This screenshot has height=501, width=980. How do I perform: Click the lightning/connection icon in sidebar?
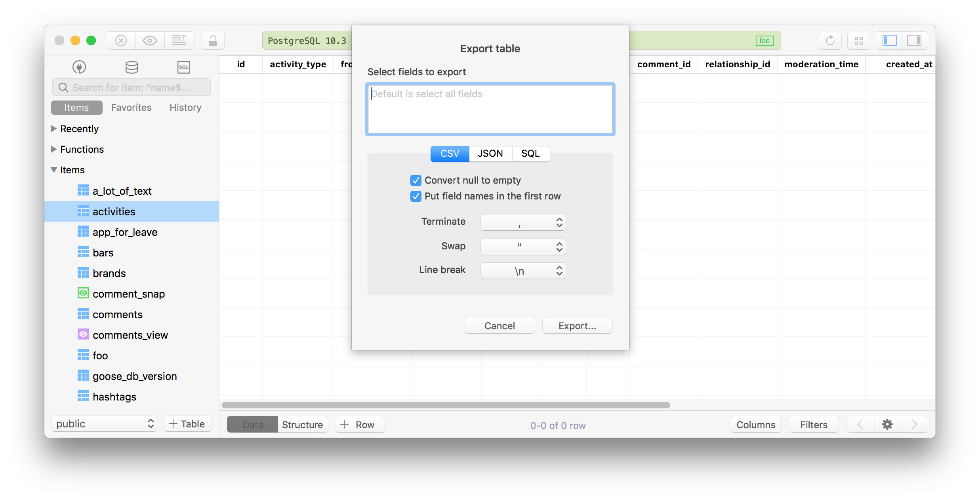[80, 67]
